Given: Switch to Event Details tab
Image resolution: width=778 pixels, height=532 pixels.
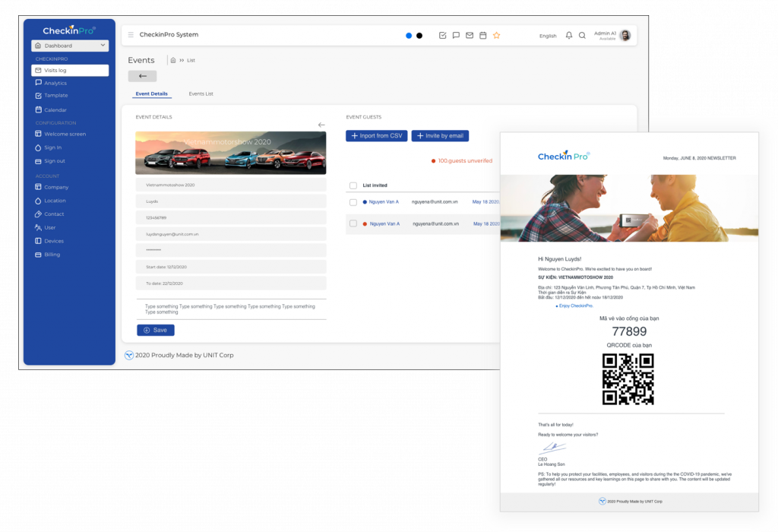Looking at the screenshot, I should pyautogui.click(x=152, y=93).
